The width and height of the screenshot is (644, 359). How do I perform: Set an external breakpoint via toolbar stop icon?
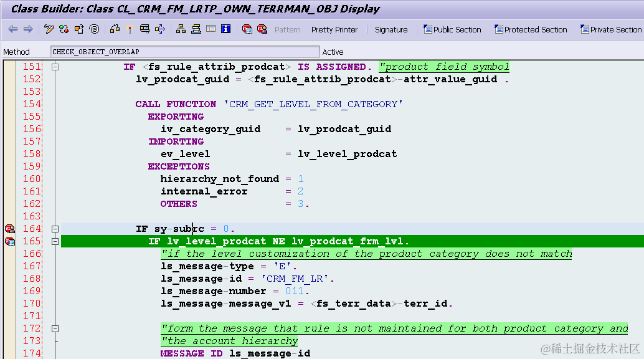coord(262,29)
